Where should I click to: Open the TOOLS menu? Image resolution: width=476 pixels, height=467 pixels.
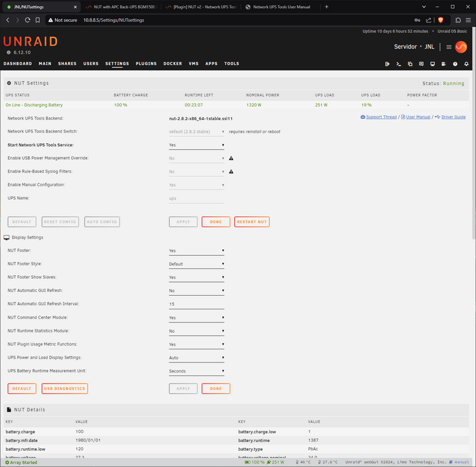tap(231, 64)
